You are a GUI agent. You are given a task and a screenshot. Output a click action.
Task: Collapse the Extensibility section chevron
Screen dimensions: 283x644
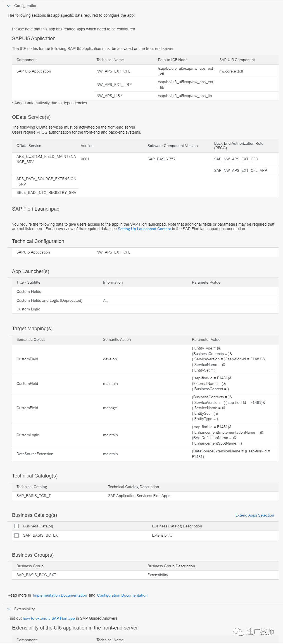coord(9,609)
